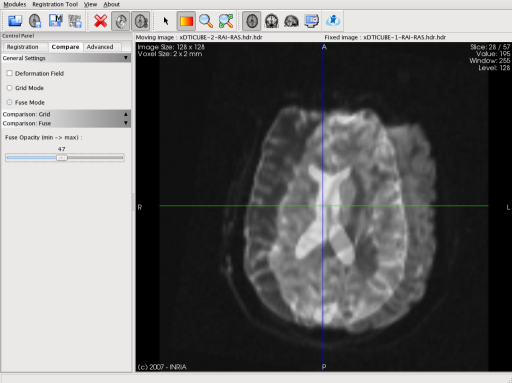Image resolution: width=512 pixels, height=383 pixels.
Task: Click the blue figure icon in toolbar
Action: pos(333,21)
